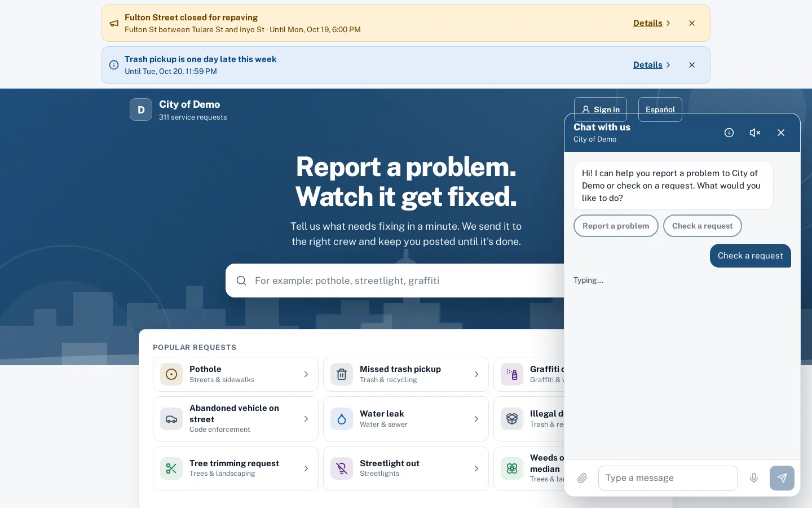This screenshot has width=812, height=508.
Task: Select the Pothole title text
Action: click(x=205, y=369)
